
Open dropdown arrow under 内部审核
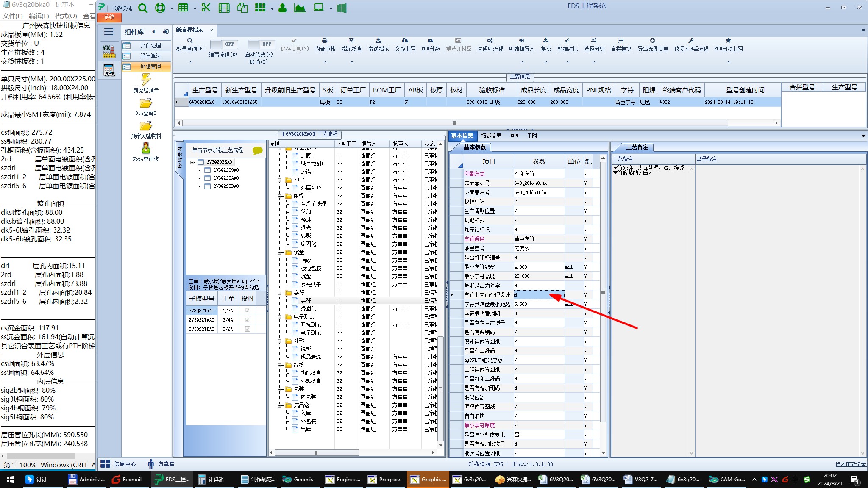pos(325,62)
